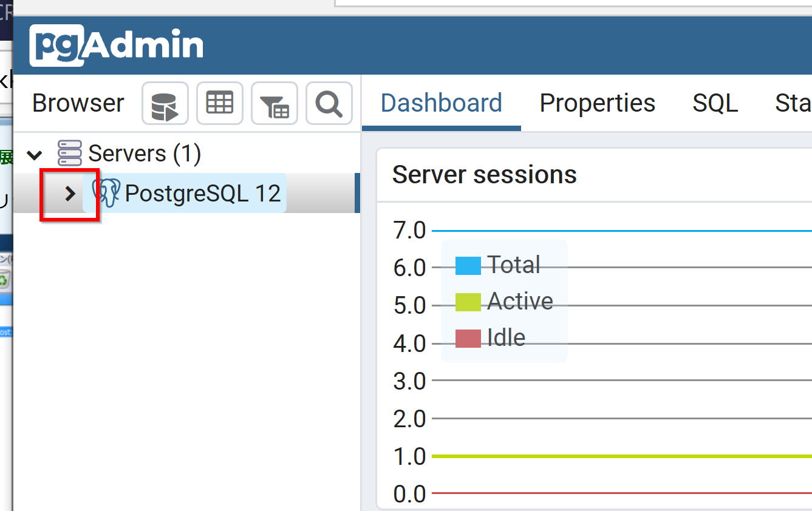The width and height of the screenshot is (812, 511).
Task: Click the Active legend label
Action: pos(520,301)
